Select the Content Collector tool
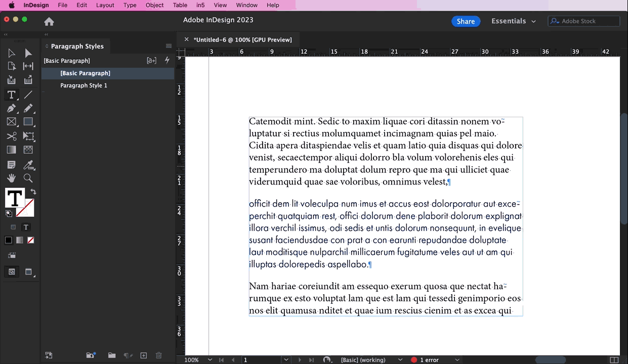The image size is (628, 364). pyautogui.click(x=12, y=80)
